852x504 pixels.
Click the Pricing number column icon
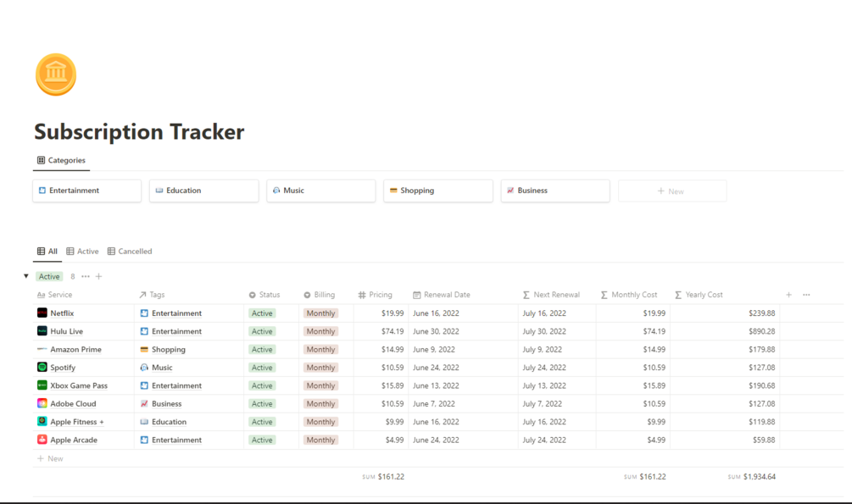pos(362,295)
